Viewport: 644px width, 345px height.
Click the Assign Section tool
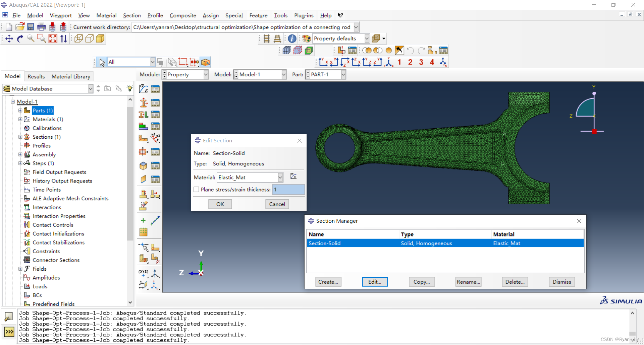click(x=144, y=115)
